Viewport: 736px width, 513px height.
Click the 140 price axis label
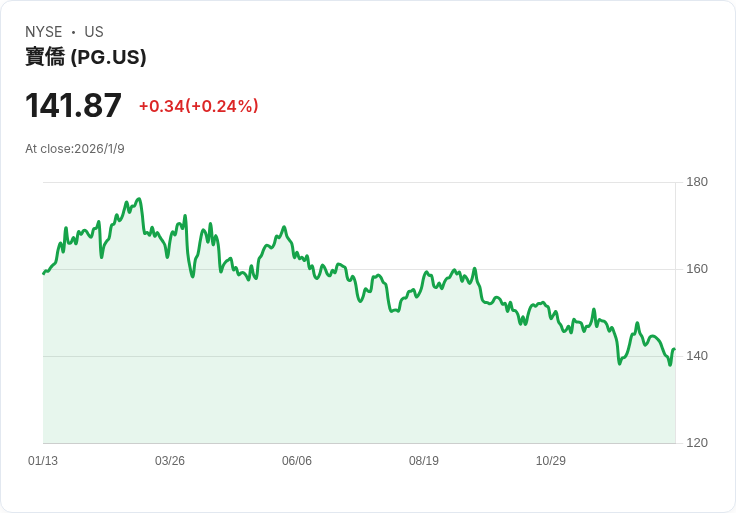coord(697,356)
